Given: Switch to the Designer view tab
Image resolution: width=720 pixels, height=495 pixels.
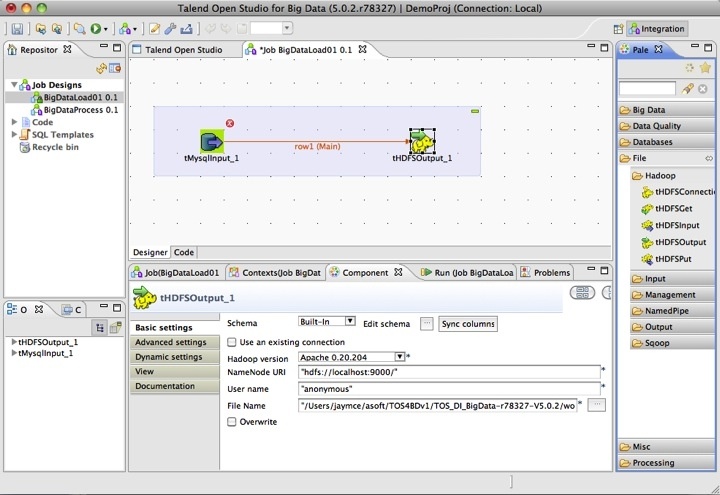Looking at the screenshot, I should tap(150, 252).
